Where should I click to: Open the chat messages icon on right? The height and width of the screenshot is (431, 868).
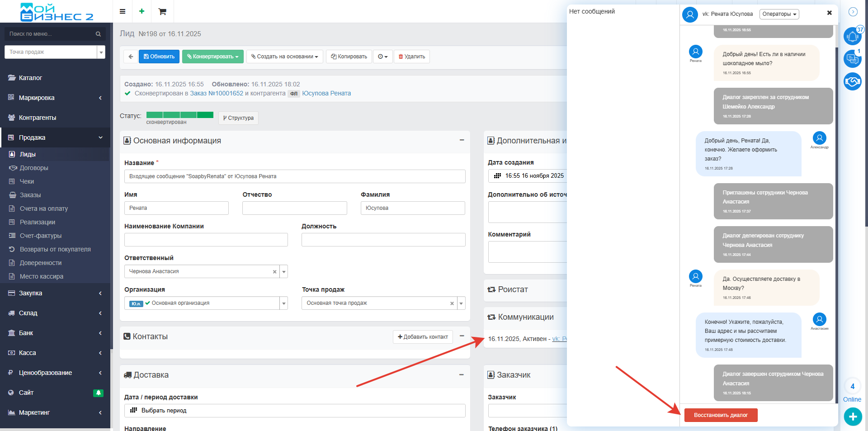[852, 58]
